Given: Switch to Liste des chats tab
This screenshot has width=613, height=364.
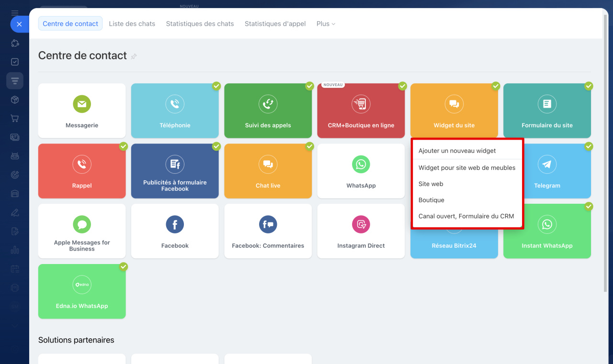Looking at the screenshot, I should pyautogui.click(x=132, y=23).
